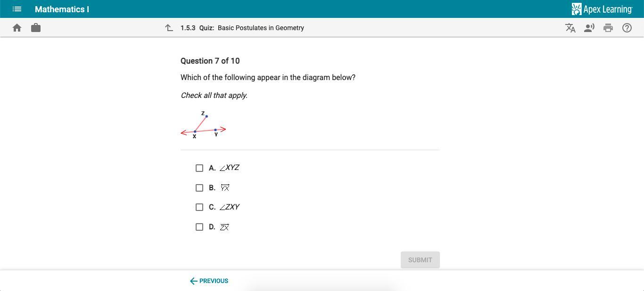The image size is (644, 291).
Task: Print the quiz with printer icon
Action: [x=608, y=28]
